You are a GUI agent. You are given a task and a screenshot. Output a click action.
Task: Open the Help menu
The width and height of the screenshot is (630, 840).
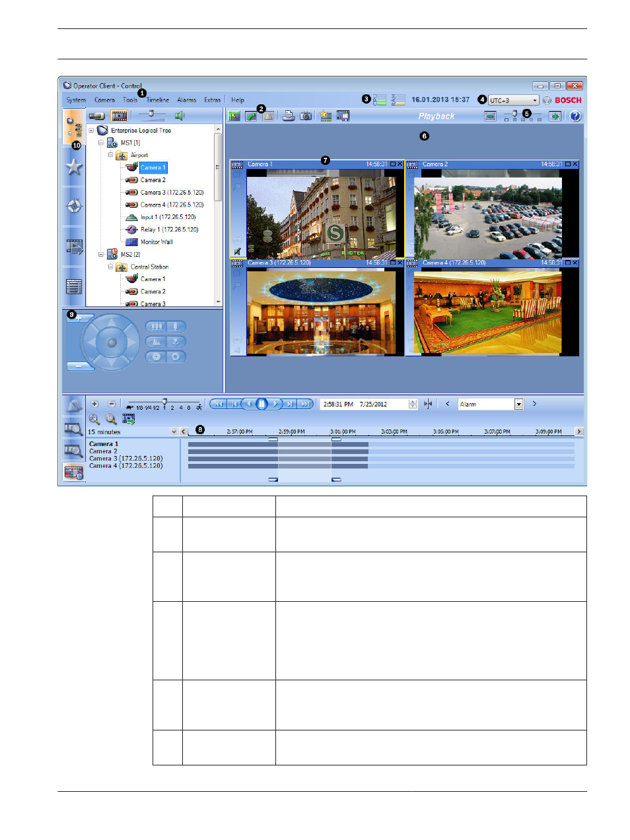click(x=238, y=100)
